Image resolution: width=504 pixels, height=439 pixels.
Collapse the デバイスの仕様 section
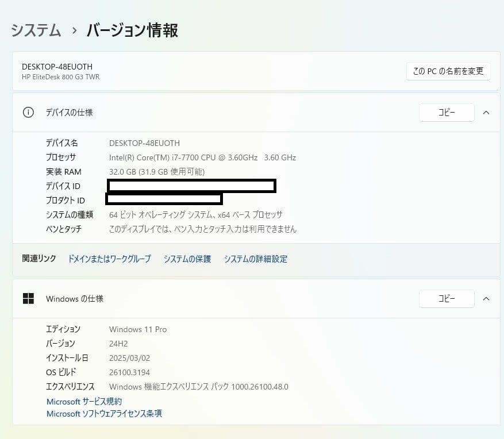[486, 113]
